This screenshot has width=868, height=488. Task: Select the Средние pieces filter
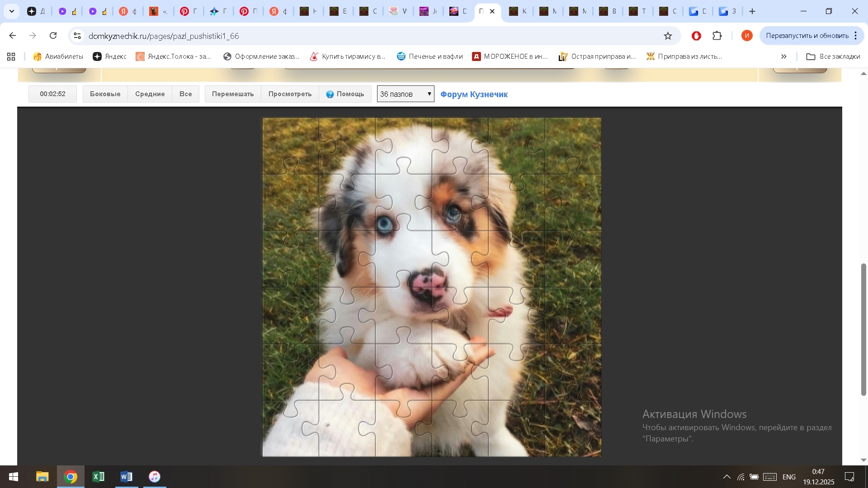tap(150, 94)
